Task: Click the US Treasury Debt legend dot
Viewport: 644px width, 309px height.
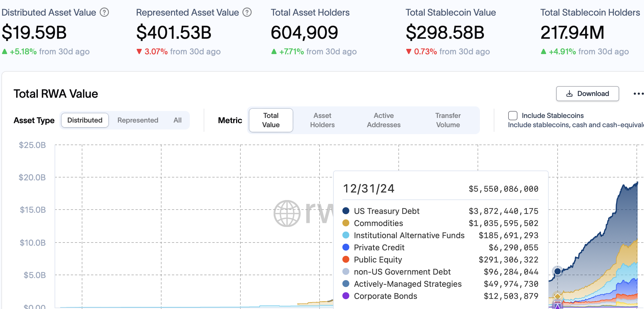Action: click(346, 211)
